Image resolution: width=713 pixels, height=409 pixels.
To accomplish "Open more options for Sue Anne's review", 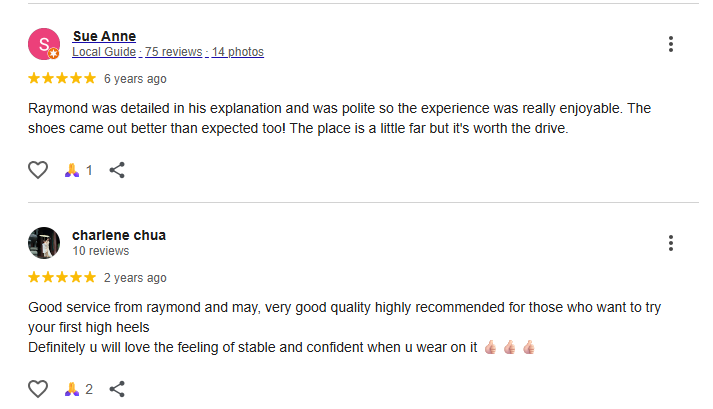I will click(x=671, y=44).
